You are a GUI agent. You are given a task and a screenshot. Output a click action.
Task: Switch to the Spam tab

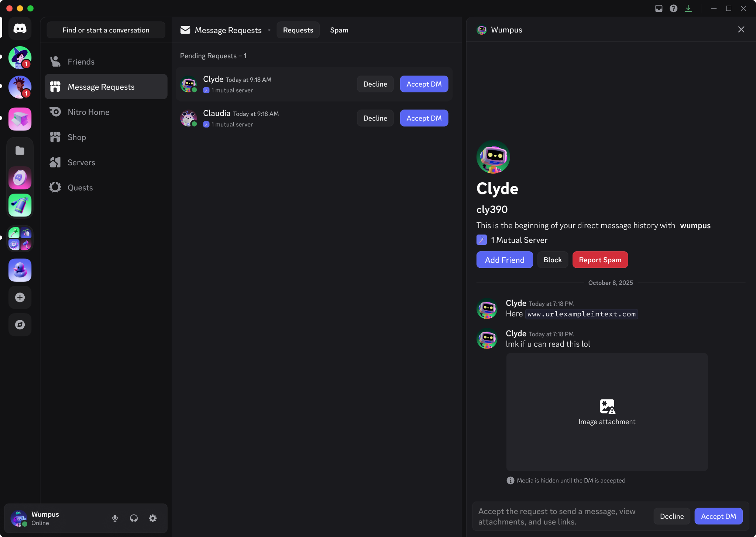pos(339,30)
